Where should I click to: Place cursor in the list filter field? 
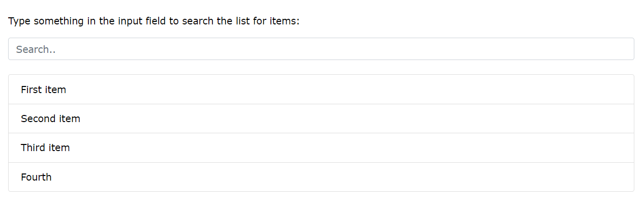321,49
